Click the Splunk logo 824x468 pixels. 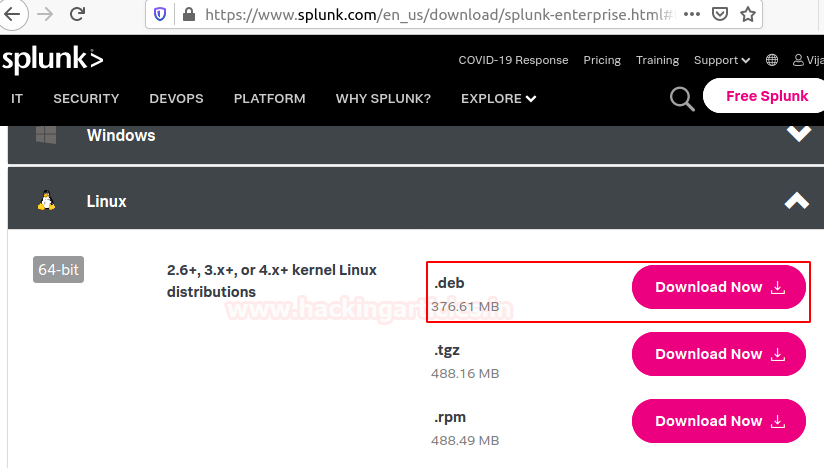click(52, 60)
